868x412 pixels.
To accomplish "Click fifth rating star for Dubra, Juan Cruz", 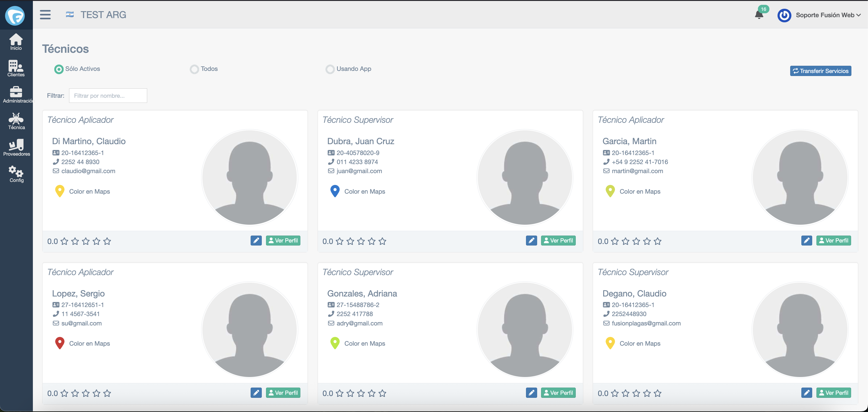I will tap(382, 241).
